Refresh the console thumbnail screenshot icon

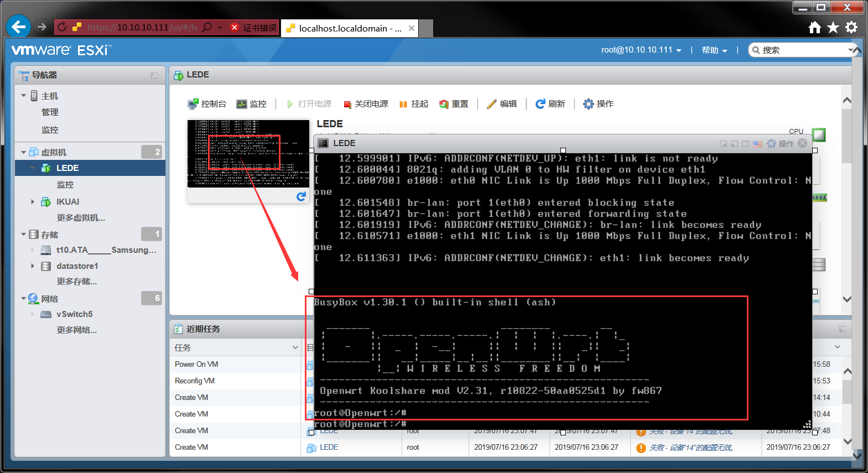point(301,196)
